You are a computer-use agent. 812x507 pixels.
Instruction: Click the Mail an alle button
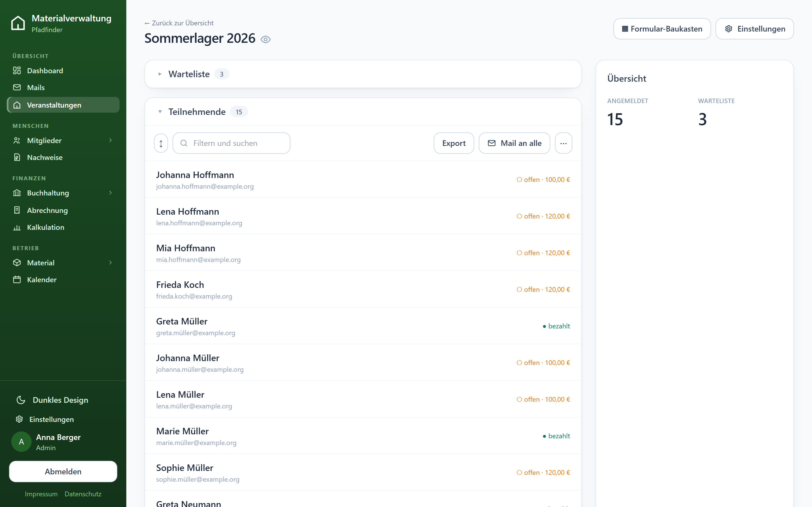coord(514,143)
